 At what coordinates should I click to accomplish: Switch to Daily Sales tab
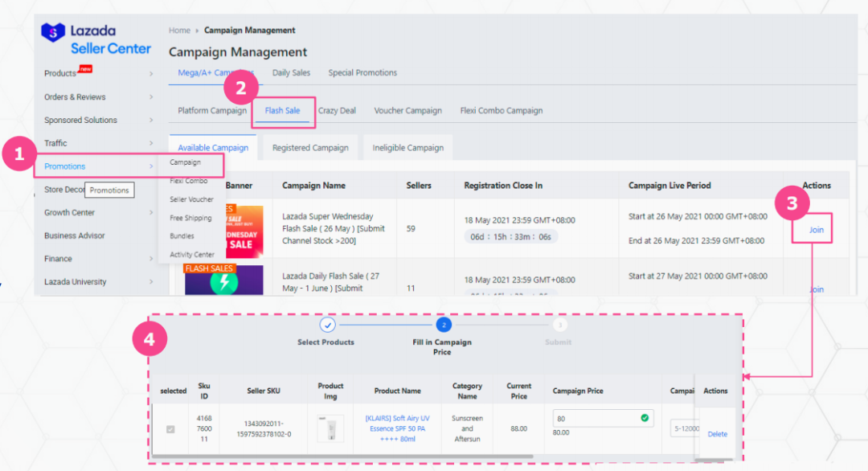(x=291, y=72)
